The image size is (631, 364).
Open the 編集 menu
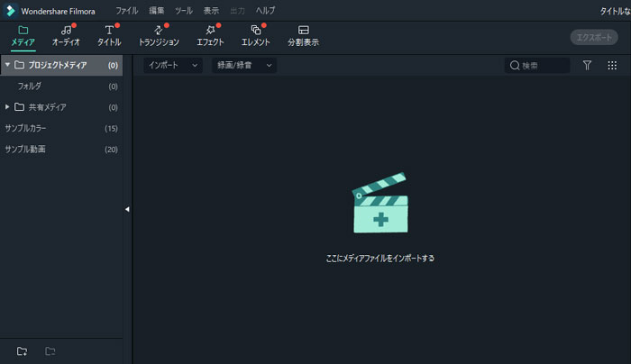[x=157, y=11]
